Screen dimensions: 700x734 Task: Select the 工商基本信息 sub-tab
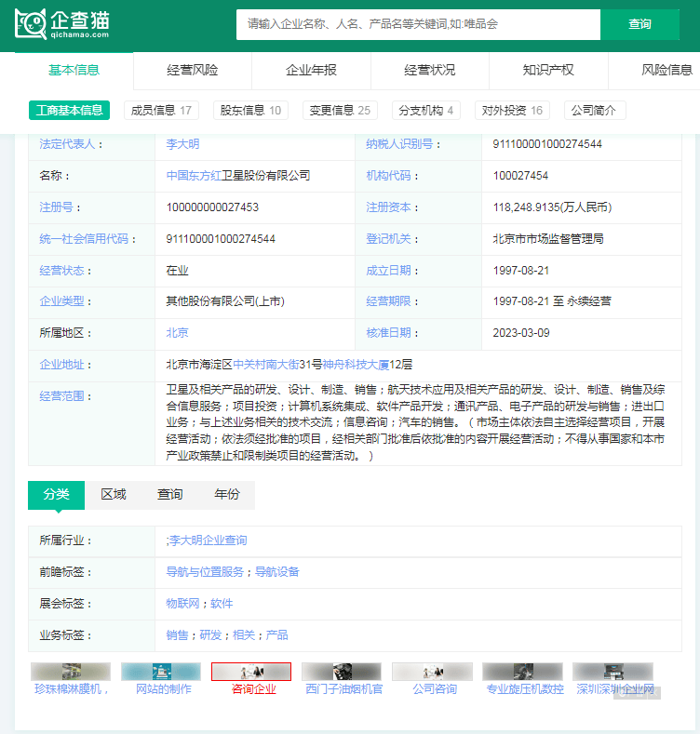click(x=69, y=111)
